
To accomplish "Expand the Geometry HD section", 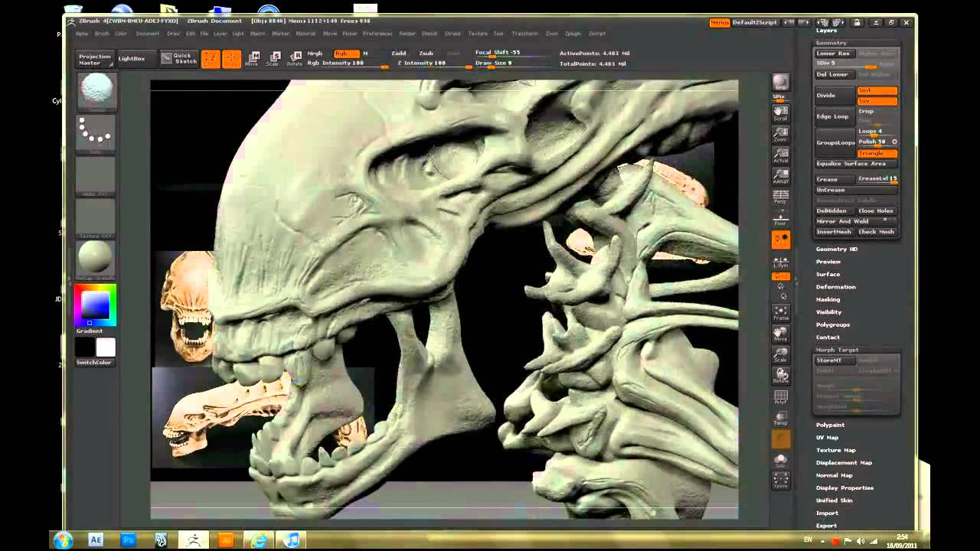I will (x=837, y=249).
